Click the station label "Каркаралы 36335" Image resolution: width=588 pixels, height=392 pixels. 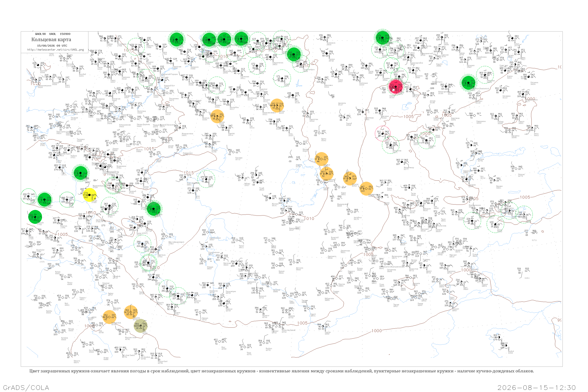pos(481,122)
